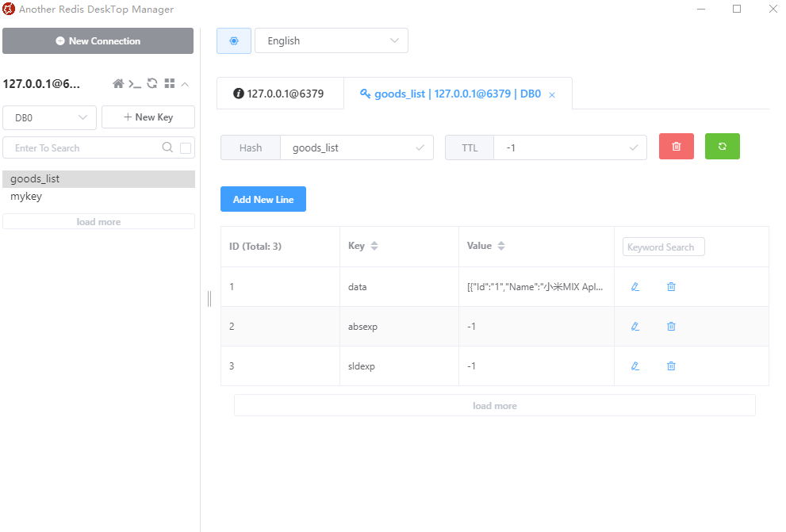Edit the absexp row
Viewport: 786px width, 532px height.
click(x=635, y=326)
